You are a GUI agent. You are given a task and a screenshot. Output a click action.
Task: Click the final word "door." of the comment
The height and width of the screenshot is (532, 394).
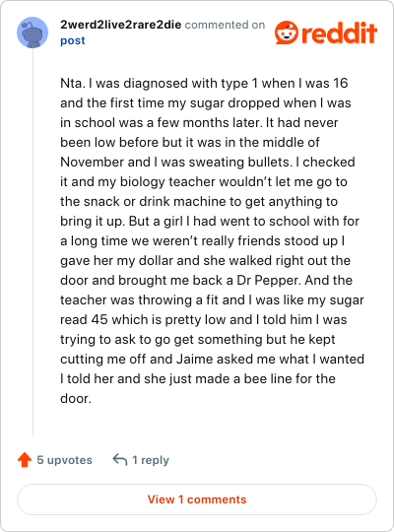tap(76, 398)
